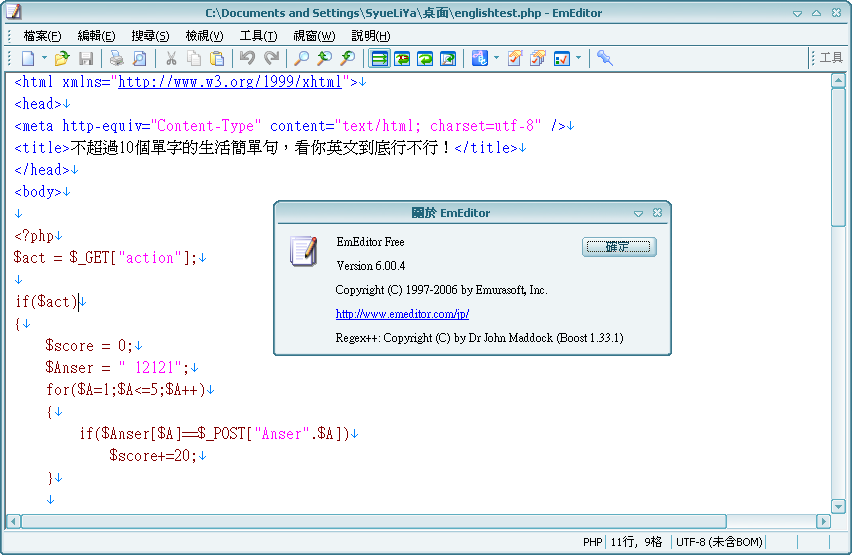This screenshot has height=555, width=852.
Task: Click the '</head>' tag line in the editor
Action: click(x=42, y=170)
